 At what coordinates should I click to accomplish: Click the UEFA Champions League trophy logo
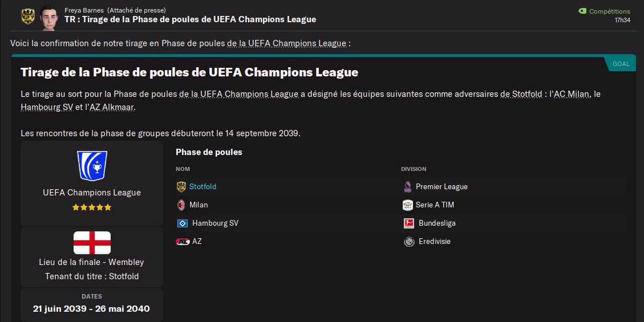click(x=92, y=166)
